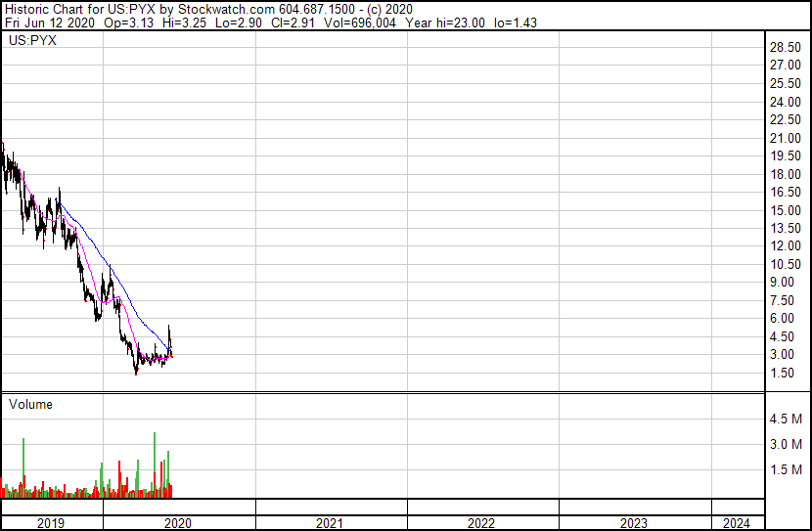The height and width of the screenshot is (531, 812).
Task: Select the 2024 year segment on timeline
Action: (738, 523)
